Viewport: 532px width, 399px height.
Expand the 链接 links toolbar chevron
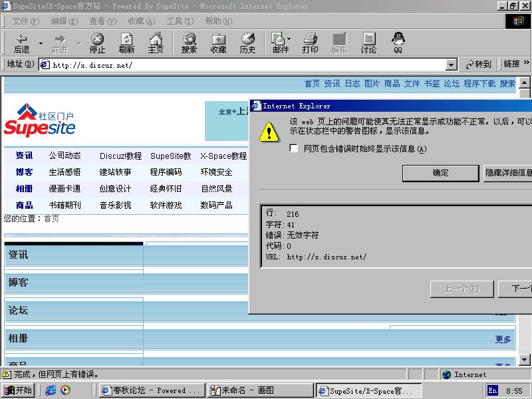[x=527, y=63]
